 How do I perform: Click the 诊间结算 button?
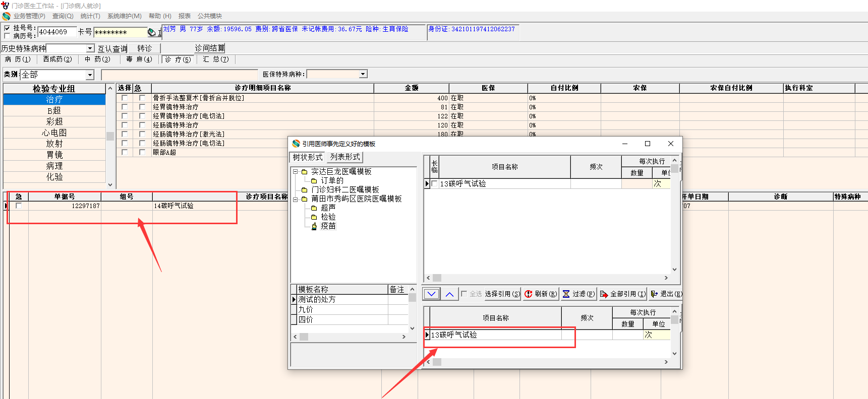click(x=210, y=48)
